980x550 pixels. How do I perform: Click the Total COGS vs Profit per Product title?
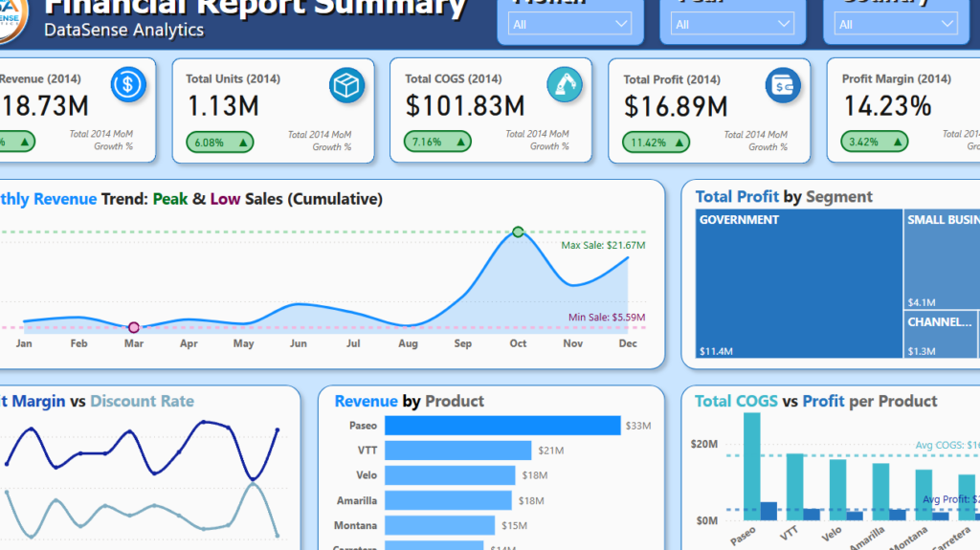[x=815, y=401]
